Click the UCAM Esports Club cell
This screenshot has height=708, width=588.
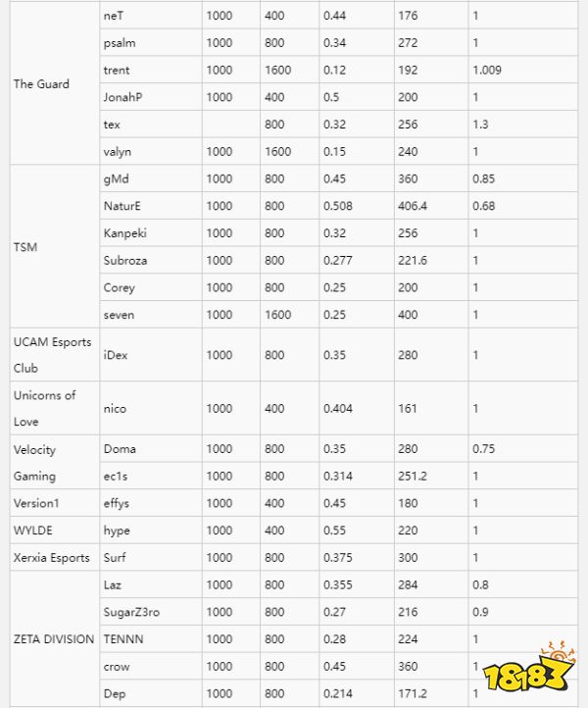tap(52, 355)
